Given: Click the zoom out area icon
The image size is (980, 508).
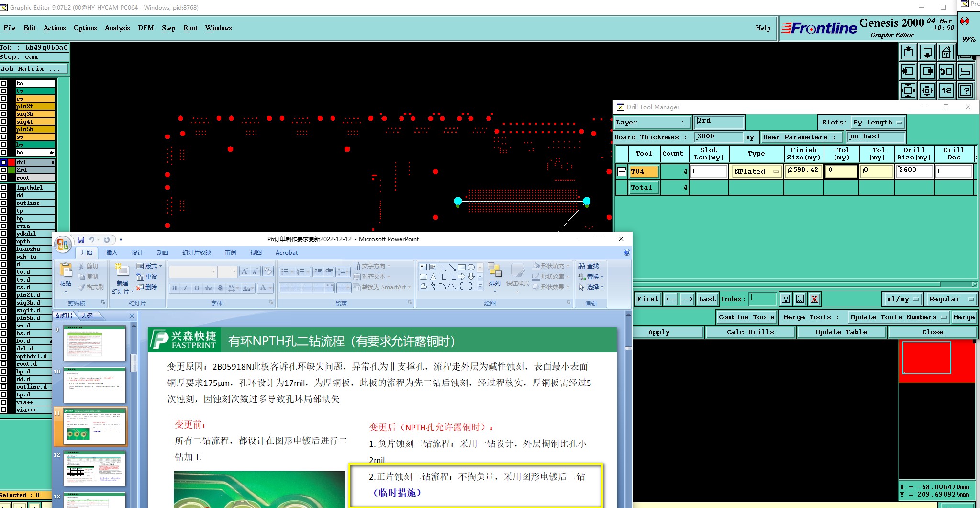Looking at the screenshot, I should click(927, 90).
